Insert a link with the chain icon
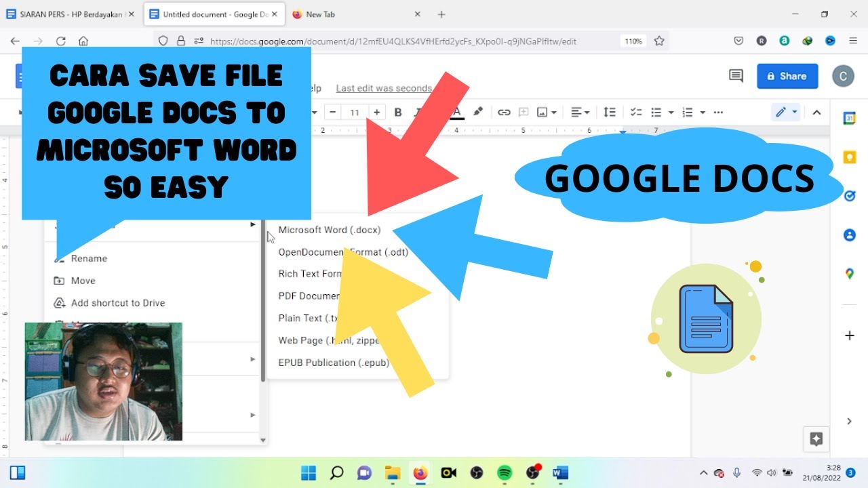Image resolution: width=868 pixels, height=488 pixels. [504, 112]
